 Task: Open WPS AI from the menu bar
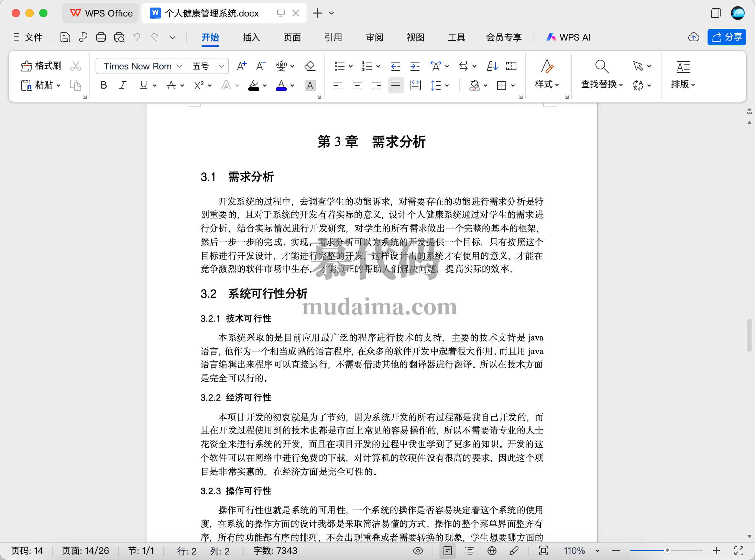pyautogui.click(x=568, y=37)
